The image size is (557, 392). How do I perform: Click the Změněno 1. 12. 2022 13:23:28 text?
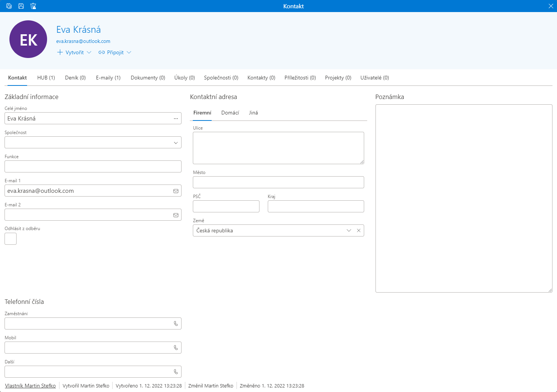272,386
